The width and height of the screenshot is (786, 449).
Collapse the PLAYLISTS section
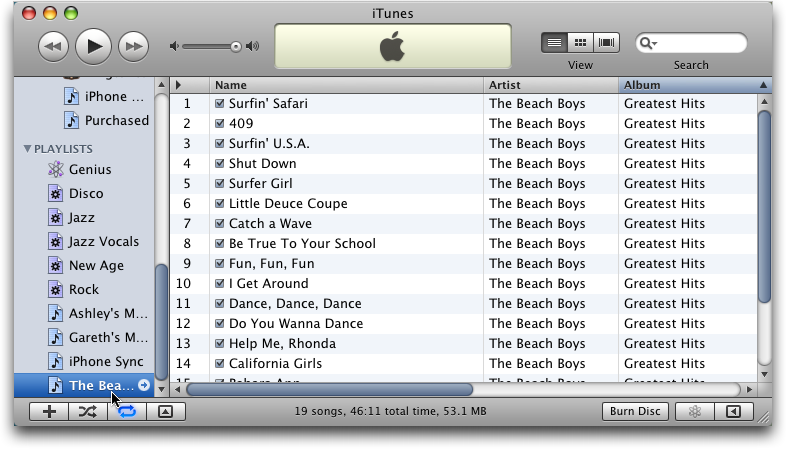click(28, 148)
